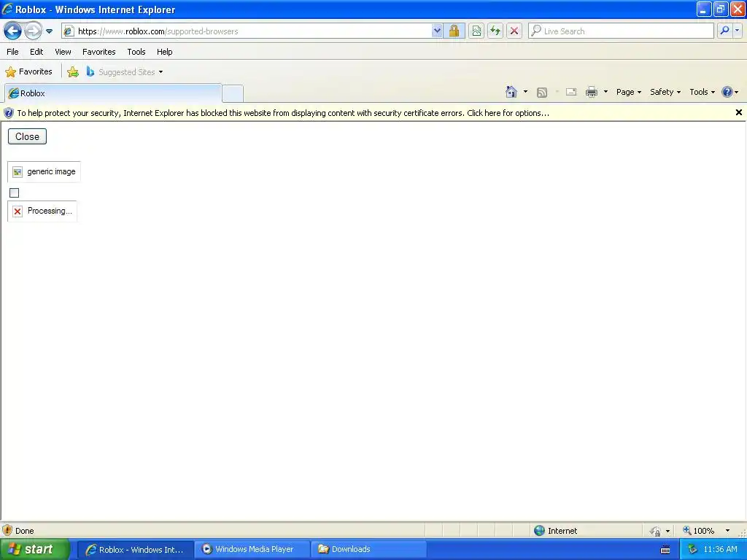Click the RSS feeds icon
This screenshot has width=747, height=560.
542,93
